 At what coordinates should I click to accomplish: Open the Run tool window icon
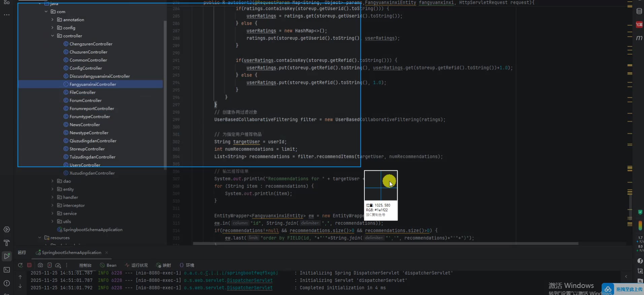coord(7,256)
